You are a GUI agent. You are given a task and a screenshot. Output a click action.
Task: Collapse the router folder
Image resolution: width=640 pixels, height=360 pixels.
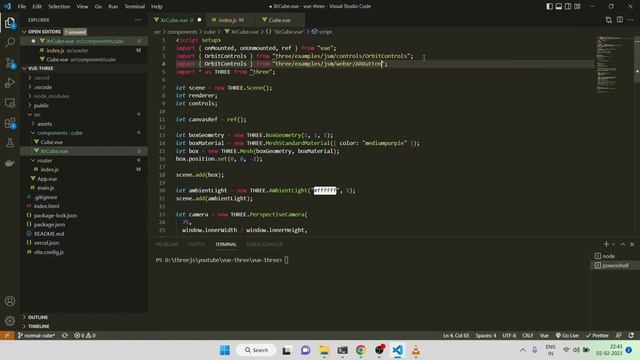tap(44, 160)
